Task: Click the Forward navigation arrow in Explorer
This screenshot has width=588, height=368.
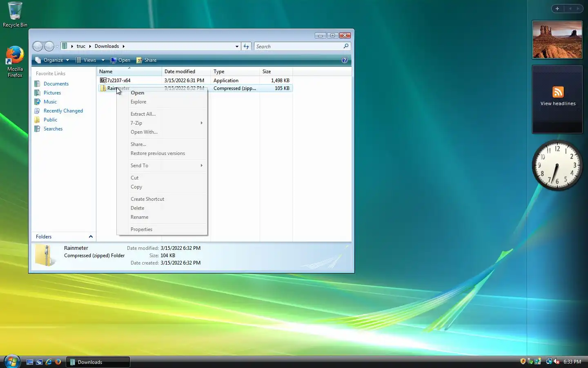Action: click(x=49, y=46)
